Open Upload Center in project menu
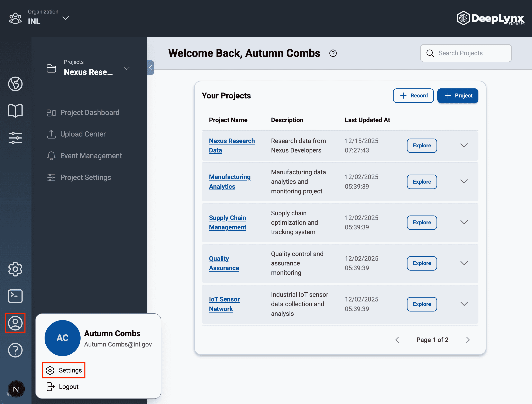The image size is (532, 404). click(83, 134)
